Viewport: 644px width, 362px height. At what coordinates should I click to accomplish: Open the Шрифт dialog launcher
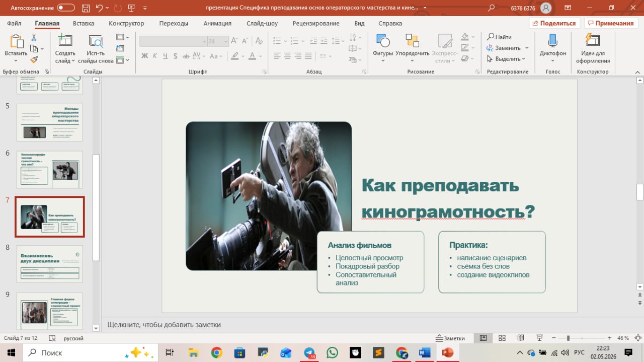tap(265, 72)
